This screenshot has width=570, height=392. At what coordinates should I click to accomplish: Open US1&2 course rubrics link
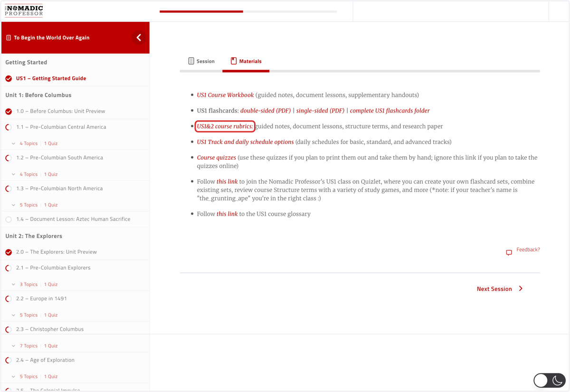pyautogui.click(x=225, y=126)
